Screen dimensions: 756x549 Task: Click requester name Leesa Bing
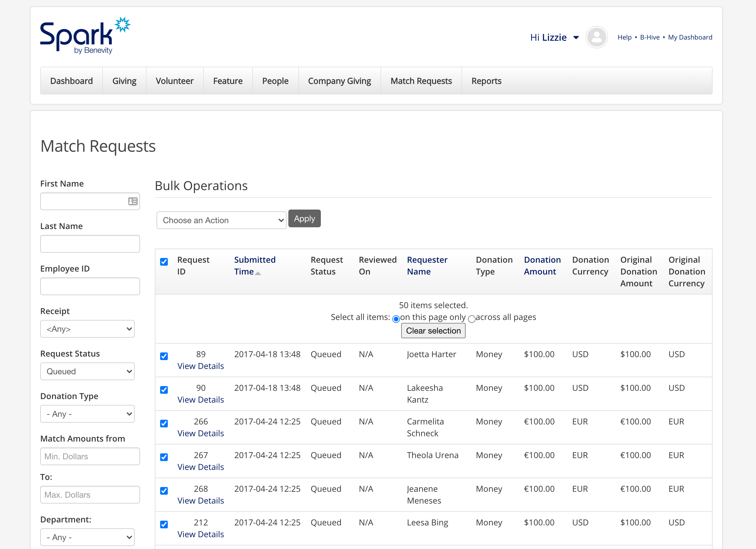pyautogui.click(x=427, y=522)
